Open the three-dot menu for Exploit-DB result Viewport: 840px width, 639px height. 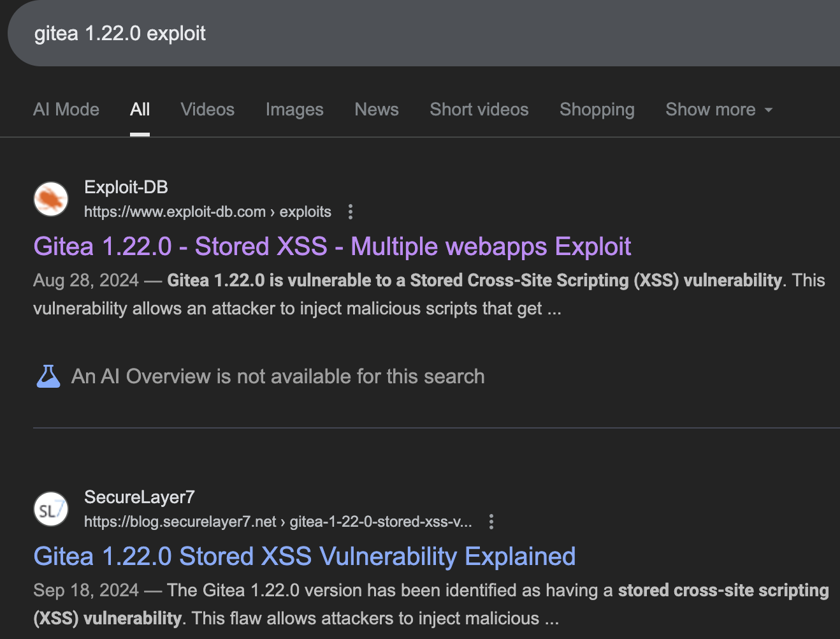(x=351, y=212)
